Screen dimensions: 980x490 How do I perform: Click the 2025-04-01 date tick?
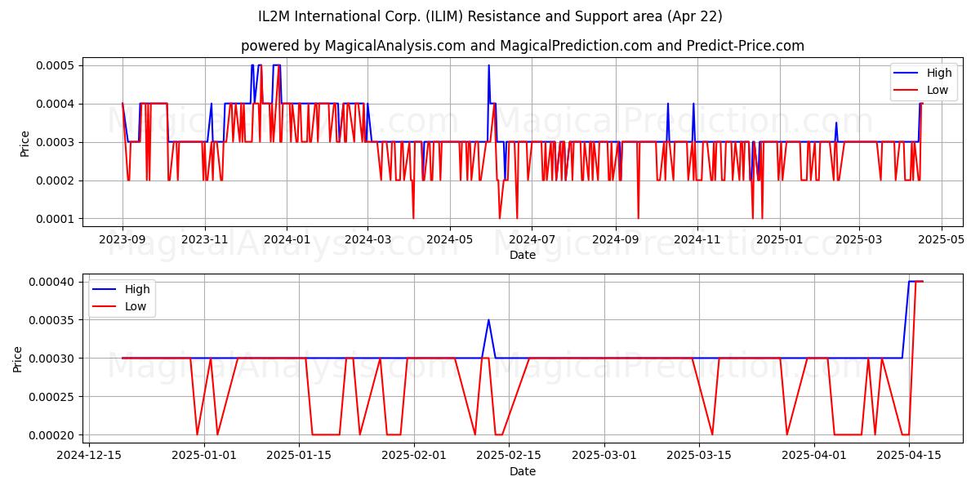tap(815, 456)
